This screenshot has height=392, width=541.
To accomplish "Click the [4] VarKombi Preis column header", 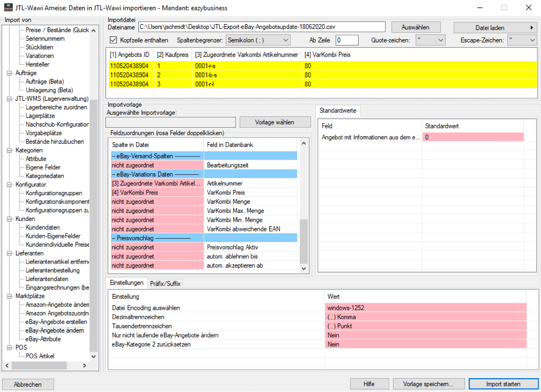I will [327, 55].
